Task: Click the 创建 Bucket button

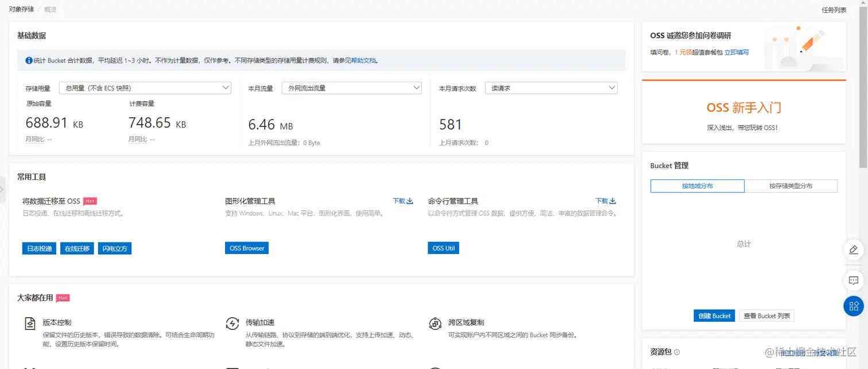Action: click(x=714, y=316)
